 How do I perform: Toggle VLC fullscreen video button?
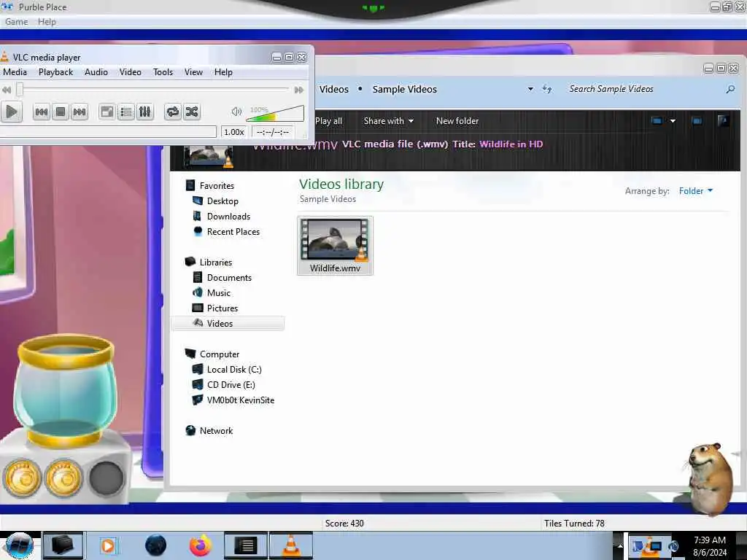pyautogui.click(x=107, y=112)
